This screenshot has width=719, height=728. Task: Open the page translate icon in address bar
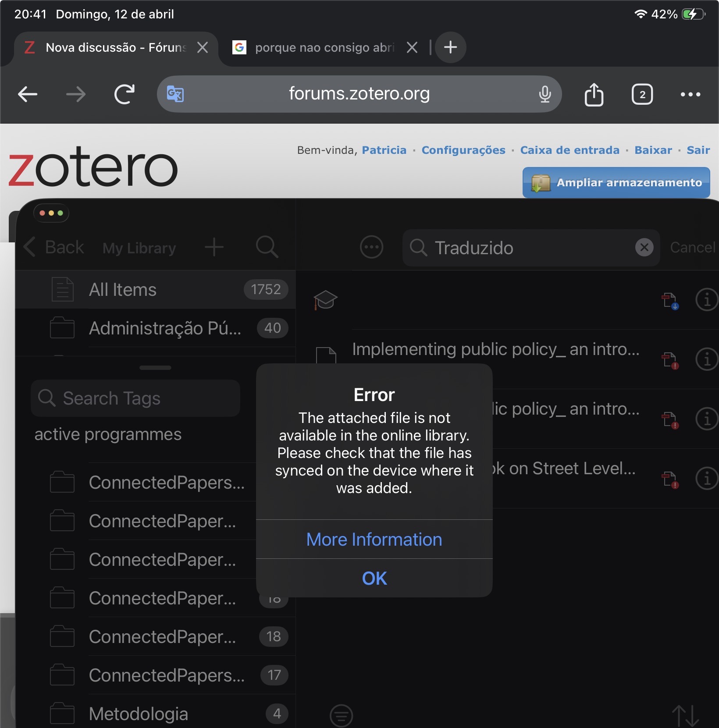click(x=175, y=94)
